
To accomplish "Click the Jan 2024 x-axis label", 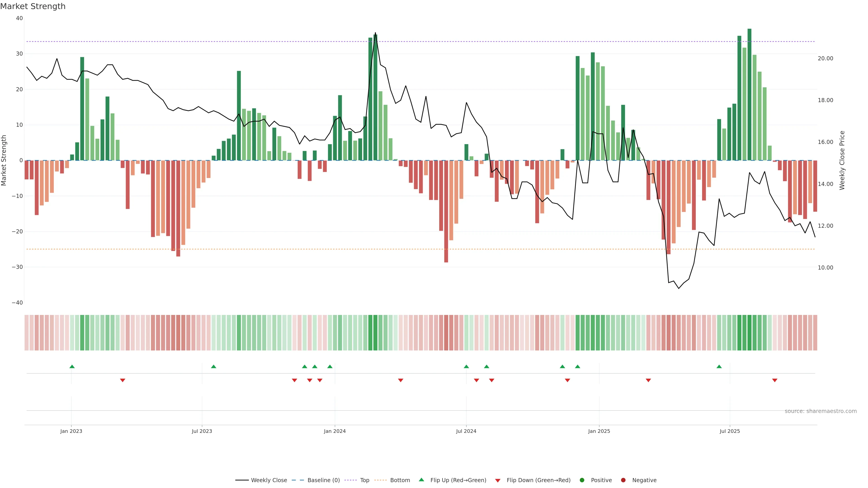I will [x=335, y=431].
